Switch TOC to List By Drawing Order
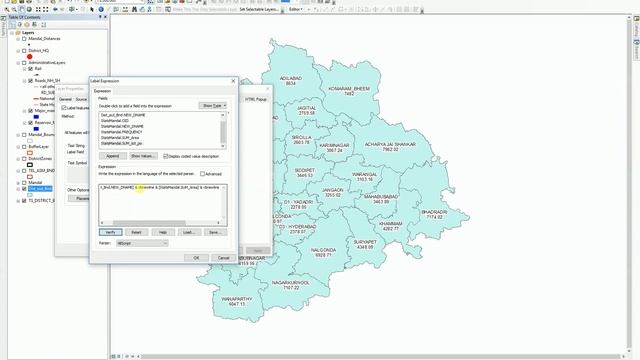The height and width of the screenshot is (360, 640). pos(12,25)
